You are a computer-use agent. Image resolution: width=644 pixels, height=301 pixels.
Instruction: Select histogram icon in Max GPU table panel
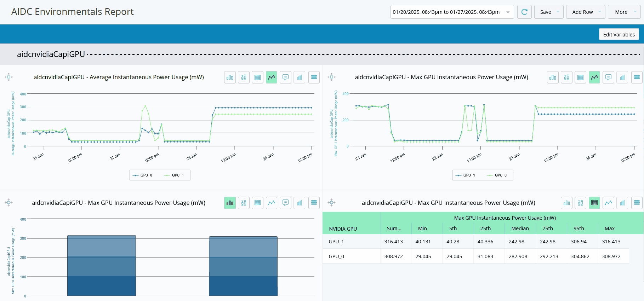point(622,203)
